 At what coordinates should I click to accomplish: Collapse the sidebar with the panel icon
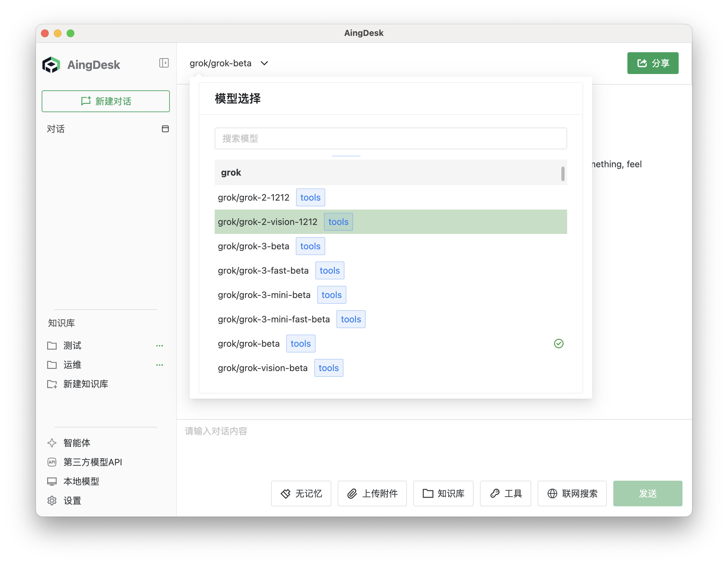pyautogui.click(x=164, y=63)
